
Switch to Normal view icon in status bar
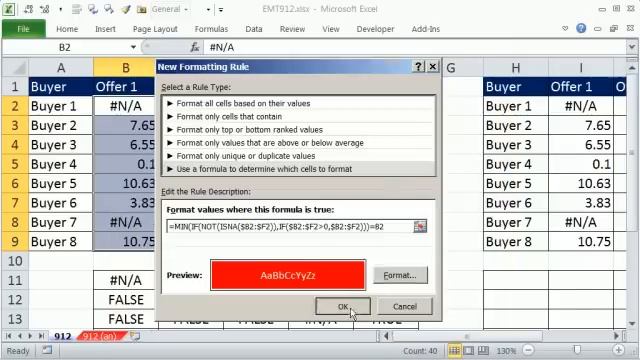click(x=454, y=350)
